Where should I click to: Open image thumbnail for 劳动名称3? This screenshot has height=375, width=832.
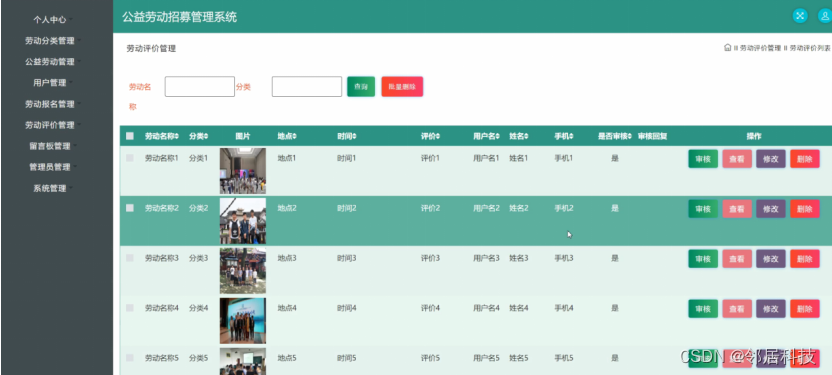tap(243, 271)
